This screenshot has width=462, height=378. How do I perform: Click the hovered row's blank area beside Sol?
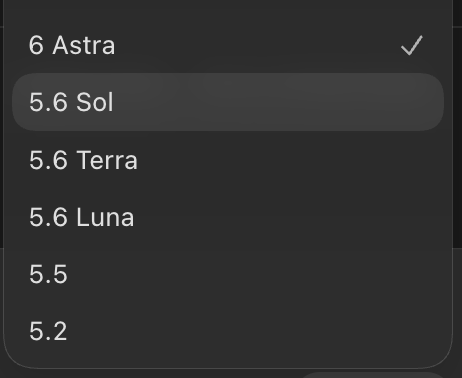click(x=277, y=102)
